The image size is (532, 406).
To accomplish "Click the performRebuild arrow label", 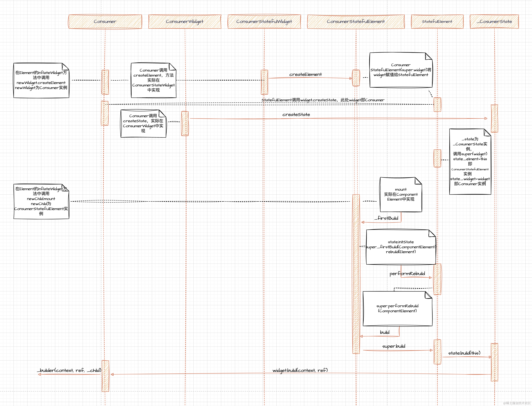I will [407, 274].
